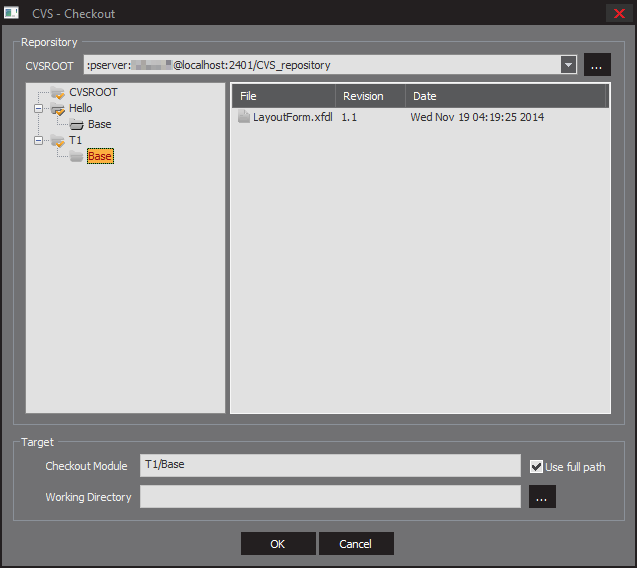637x568 pixels.
Task: Browse for the Working Directory folder
Action: click(542, 497)
